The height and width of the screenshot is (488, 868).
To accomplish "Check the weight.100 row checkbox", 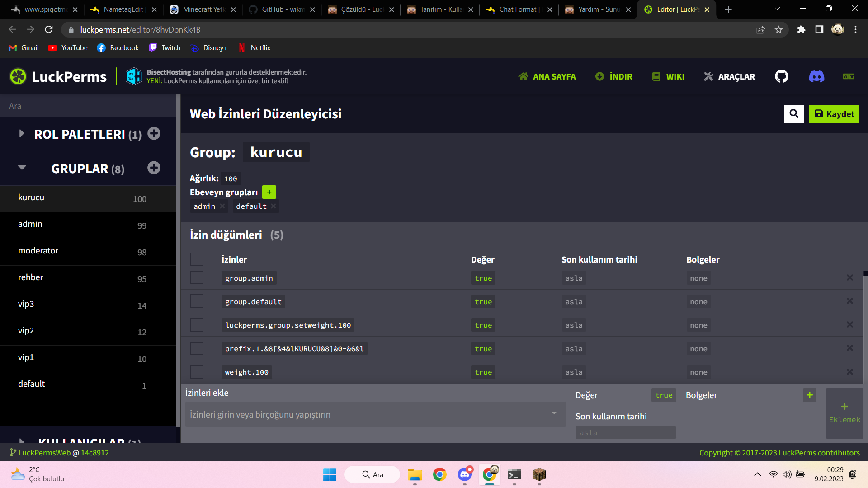I will click(197, 372).
